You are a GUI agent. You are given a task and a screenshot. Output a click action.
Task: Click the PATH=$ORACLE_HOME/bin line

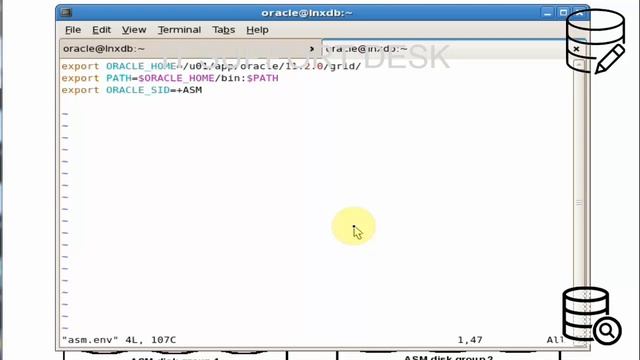tap(170, 78)
